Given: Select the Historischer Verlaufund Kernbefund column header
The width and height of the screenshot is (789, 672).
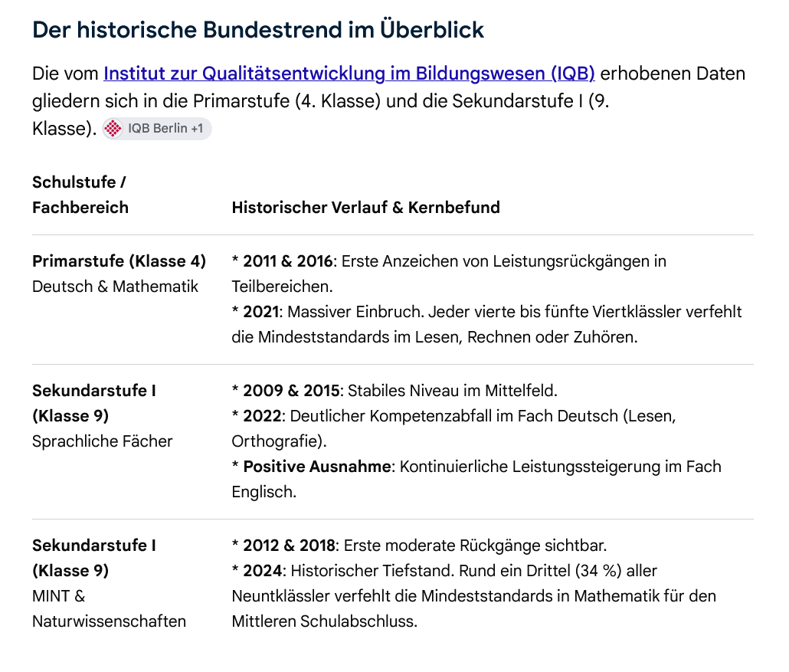Looking at the screenshot, I should tap(366, 208).
